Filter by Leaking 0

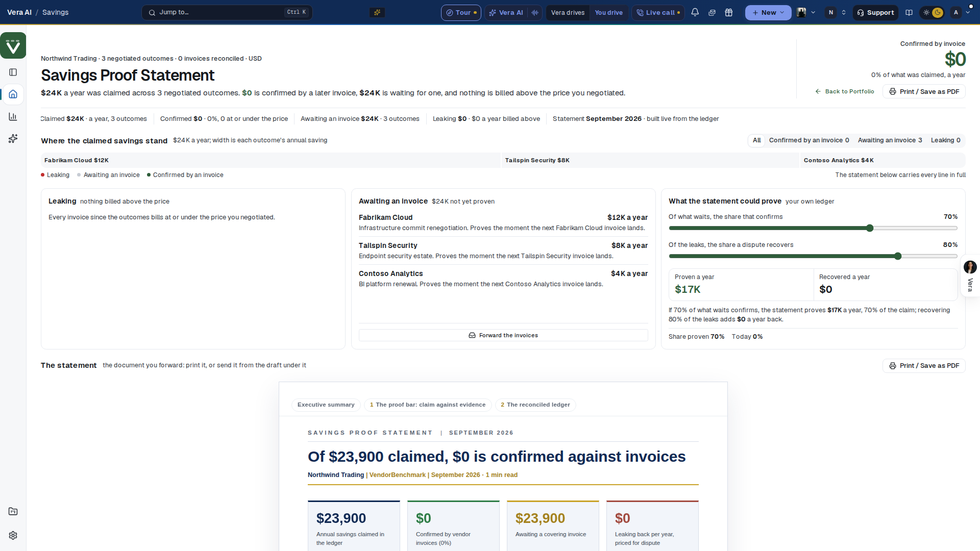coord(945,140)
